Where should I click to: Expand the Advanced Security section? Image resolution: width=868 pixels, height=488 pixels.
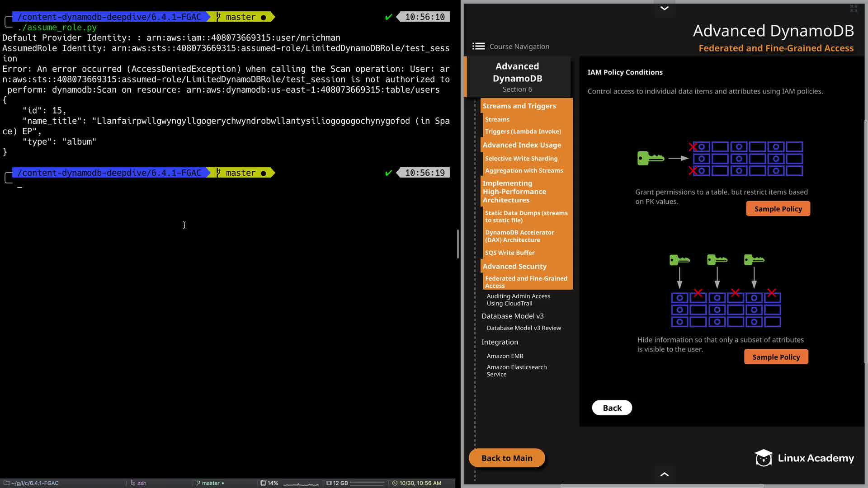[514, 266]
